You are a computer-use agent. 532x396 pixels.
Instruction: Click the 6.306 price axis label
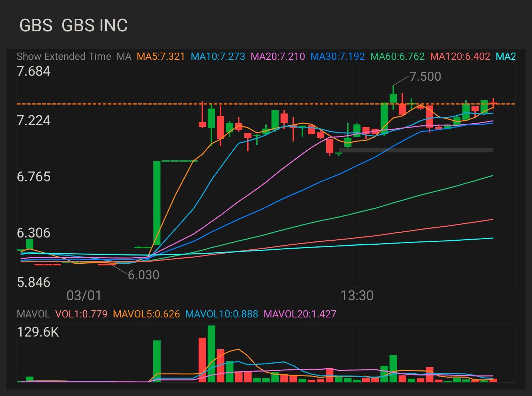point(34,233)
